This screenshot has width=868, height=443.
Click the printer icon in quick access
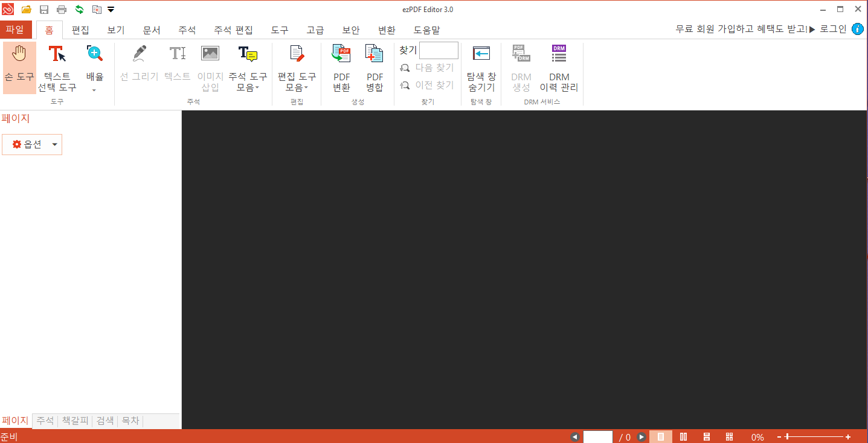click(62, 10)
